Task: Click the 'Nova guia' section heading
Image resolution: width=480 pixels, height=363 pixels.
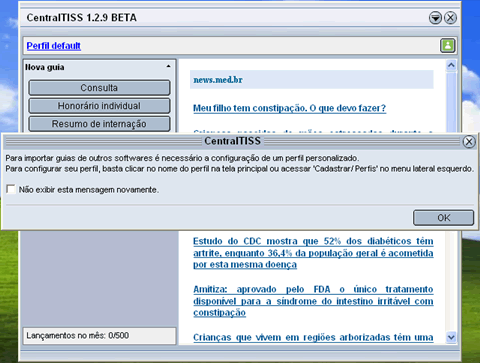Action: 45,67
